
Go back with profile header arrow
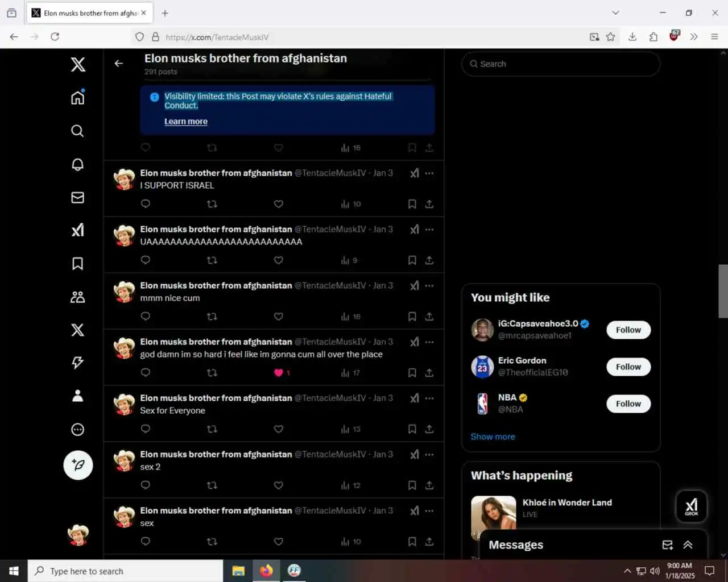[119, 64]
